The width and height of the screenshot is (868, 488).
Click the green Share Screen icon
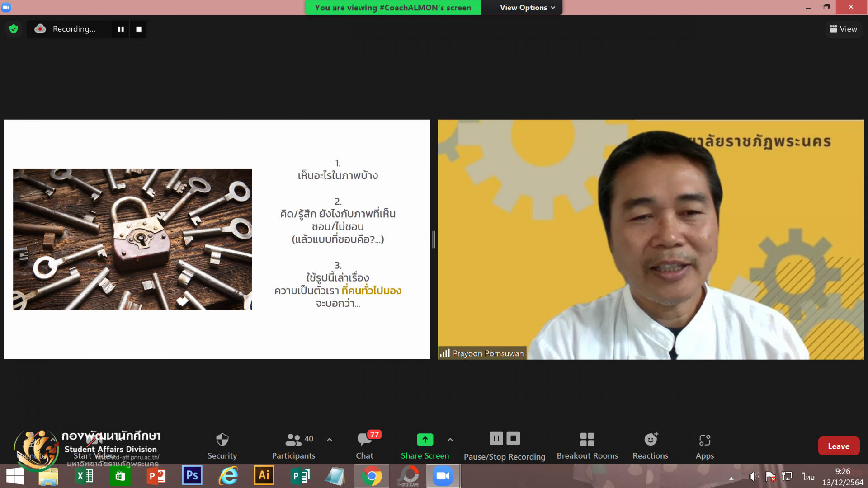pos(425,439)
